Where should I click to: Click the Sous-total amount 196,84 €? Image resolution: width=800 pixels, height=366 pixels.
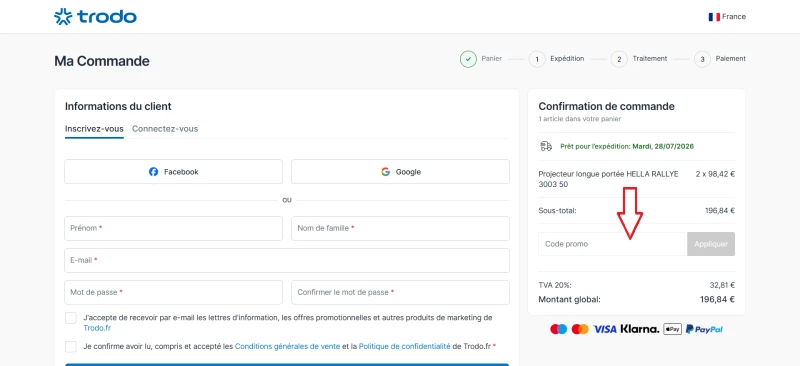tap(719, 210)
